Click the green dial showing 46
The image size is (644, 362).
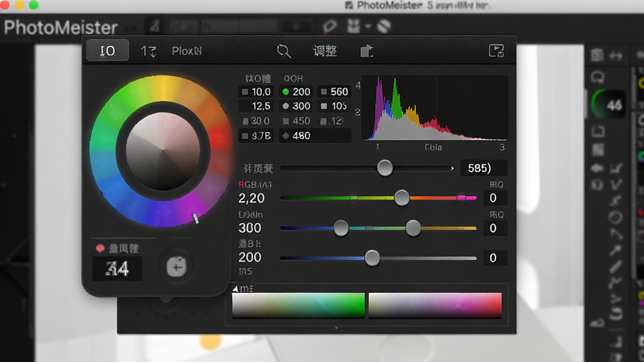point(609,105)
